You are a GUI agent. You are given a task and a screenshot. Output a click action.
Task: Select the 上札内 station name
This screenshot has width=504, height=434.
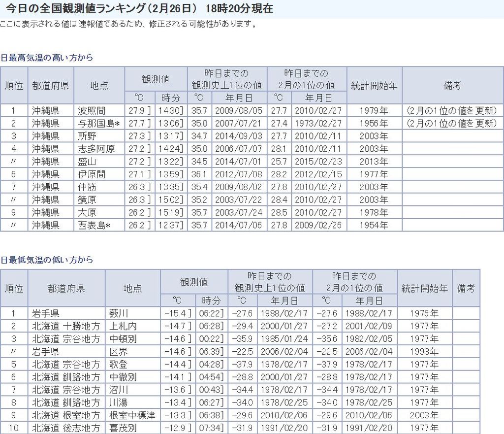[123, 326]
